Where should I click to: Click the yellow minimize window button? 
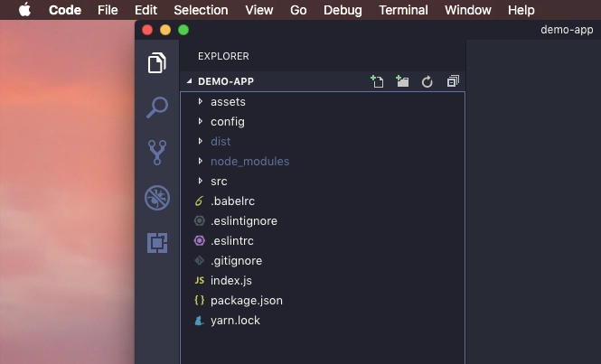coord(165,30)
